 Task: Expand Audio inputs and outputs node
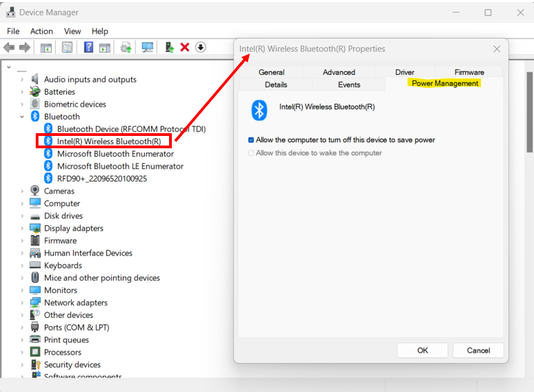coord(22,80)
